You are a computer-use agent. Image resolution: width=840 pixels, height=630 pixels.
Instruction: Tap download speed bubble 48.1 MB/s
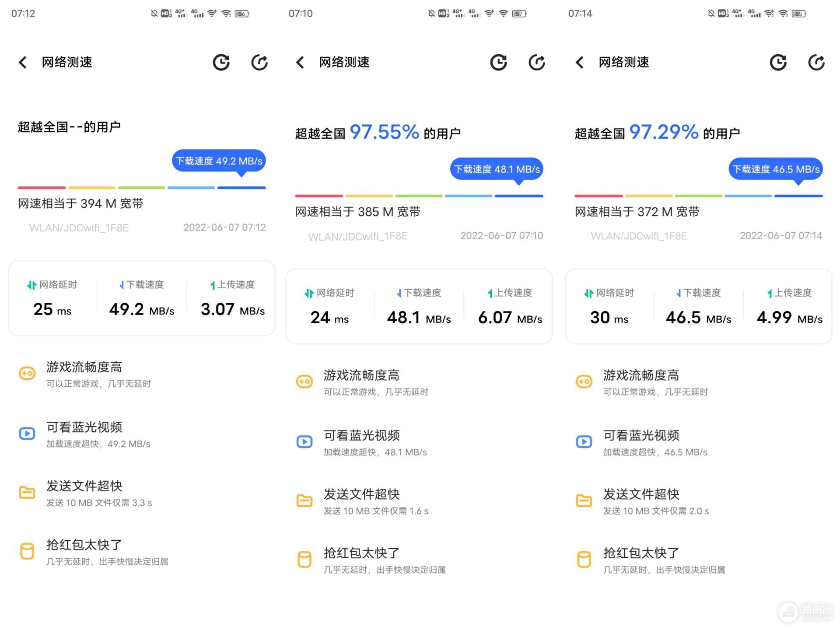click(x=497, y=169)
